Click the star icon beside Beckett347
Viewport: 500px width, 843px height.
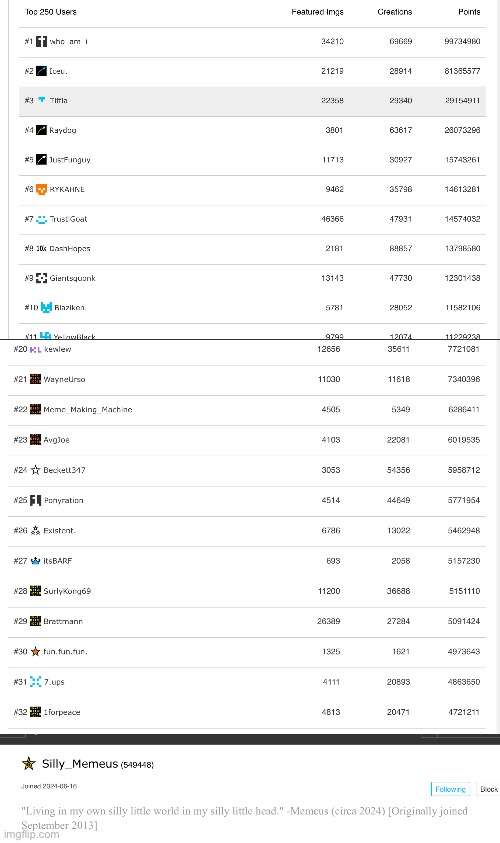pos(35,470)
